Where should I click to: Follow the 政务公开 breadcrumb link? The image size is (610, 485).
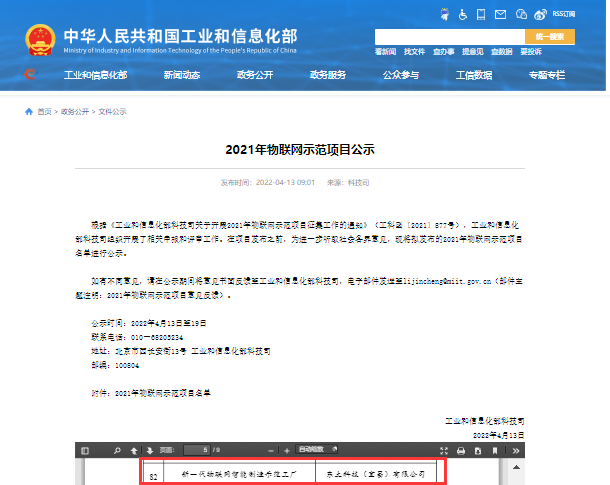(74, 112)
